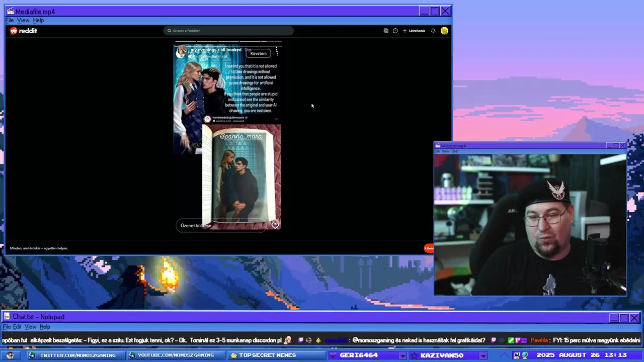This screenshot has width=644, height=362.
Task: Click the handmadebyjulievscott three-dot menu
Action: point(276,119)
